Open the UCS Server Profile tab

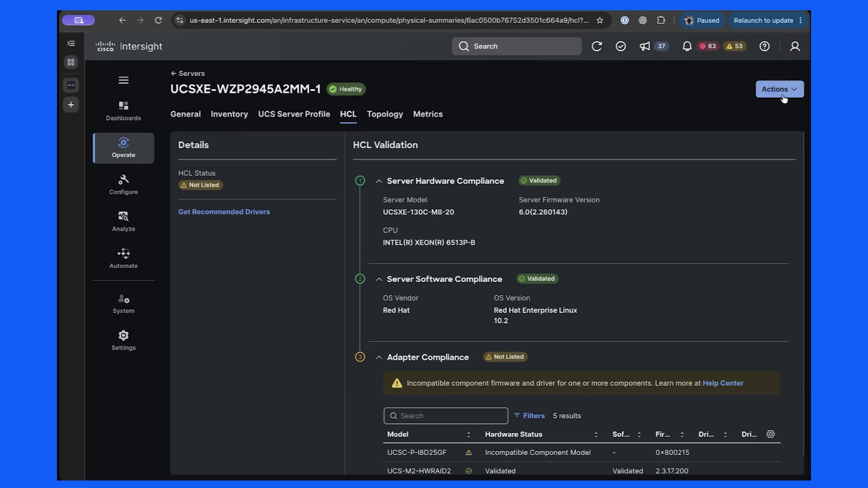pos(294,114)
